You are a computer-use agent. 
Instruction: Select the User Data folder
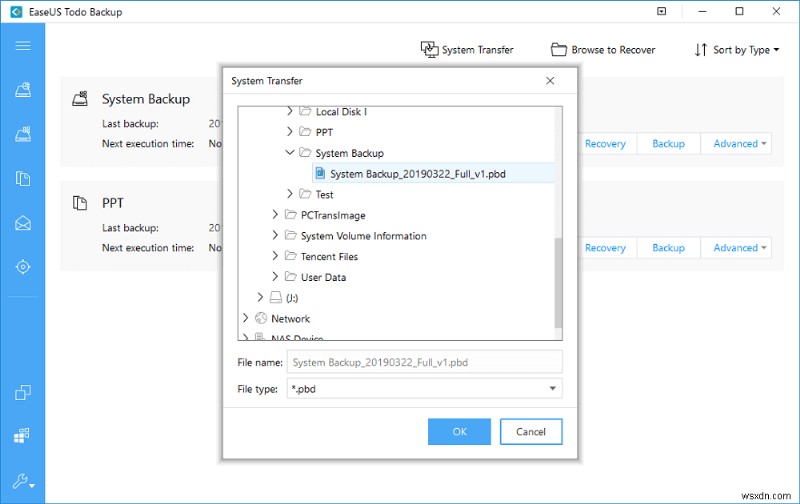[x=323, y=278]
